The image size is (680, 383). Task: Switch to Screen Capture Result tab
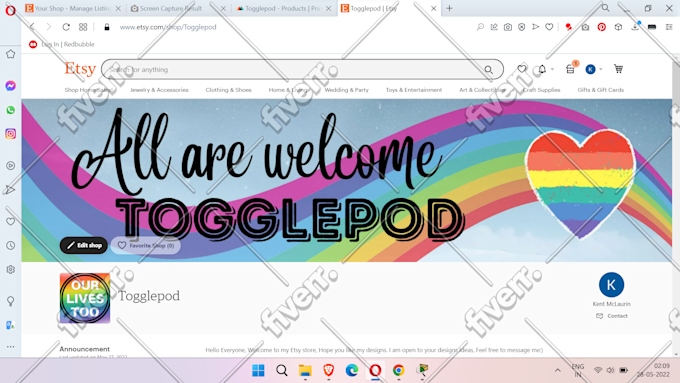177,8
